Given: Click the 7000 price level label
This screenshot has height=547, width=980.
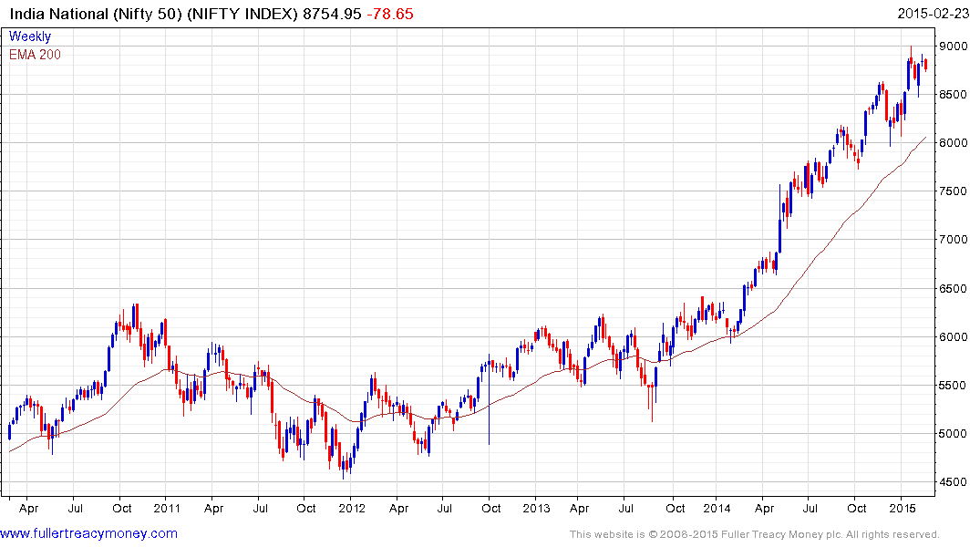Looking at the screenshot, I should pyautogui.click(x=954, y=240).
